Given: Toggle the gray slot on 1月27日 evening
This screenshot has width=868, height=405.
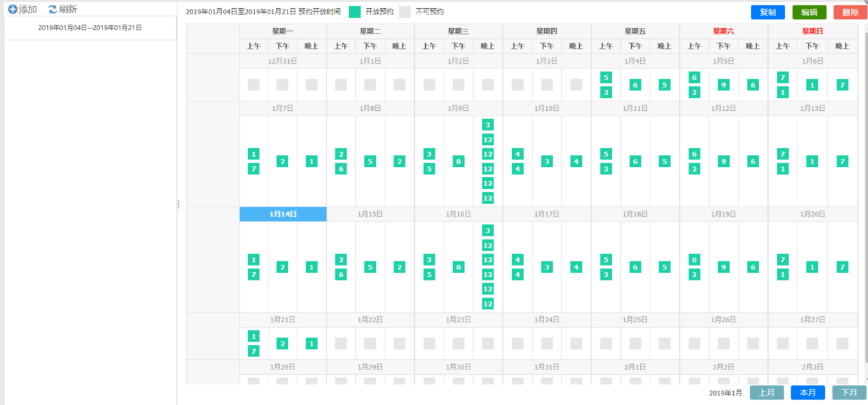Looking at the screenshot, I should [x=842, y=343].
